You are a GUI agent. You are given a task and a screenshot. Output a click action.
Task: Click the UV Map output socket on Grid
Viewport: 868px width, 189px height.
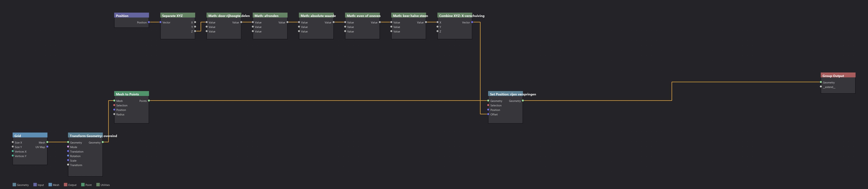tap(47, 147)
